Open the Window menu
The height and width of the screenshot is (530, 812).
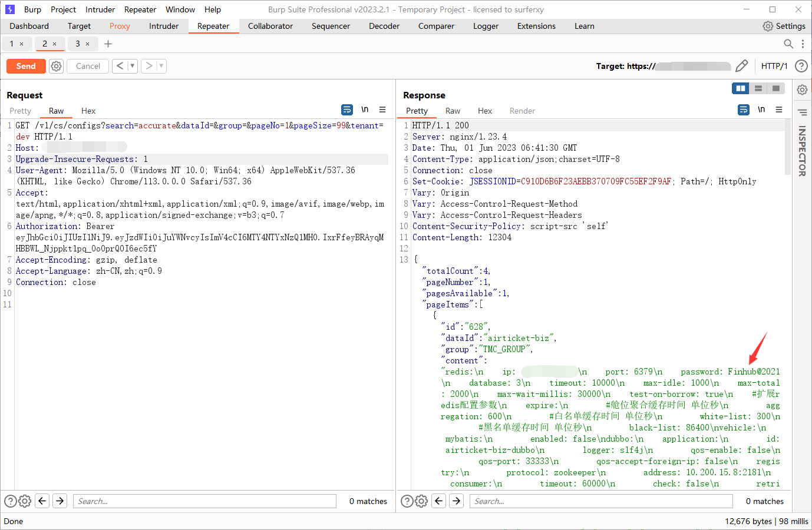(180, 9)
